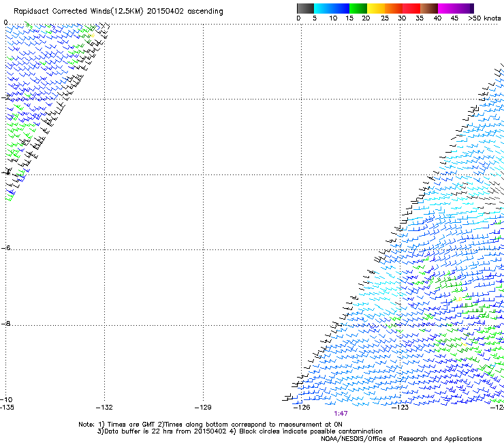Click the green 15-20 knots legend swatch
Screen dimensions: 504x443
click(x=358, y=8)
